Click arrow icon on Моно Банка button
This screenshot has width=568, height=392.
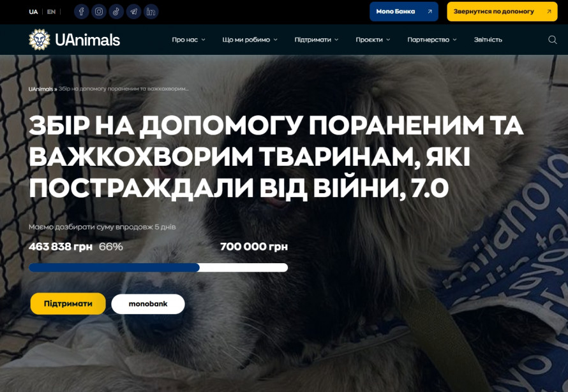click(x=430, y=11)
